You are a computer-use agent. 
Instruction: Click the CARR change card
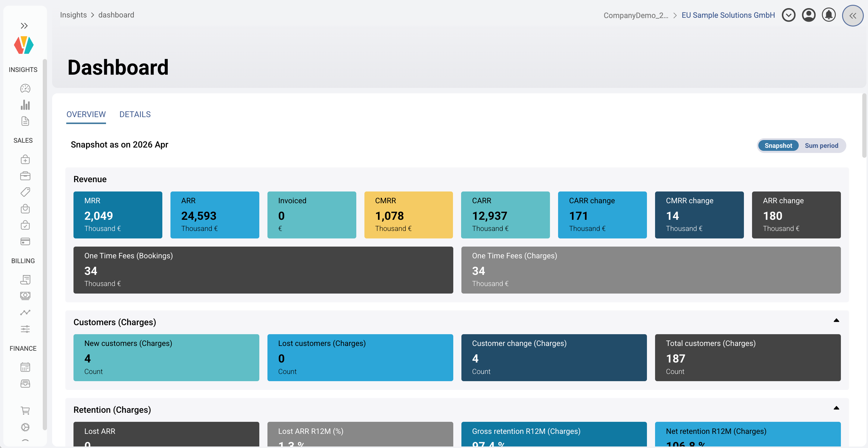click(602, 215)
